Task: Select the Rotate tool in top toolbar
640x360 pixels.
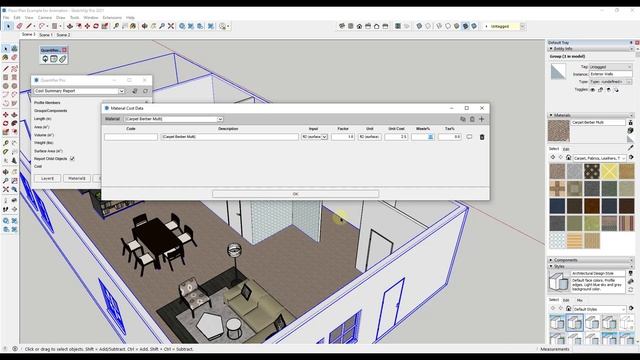Action: [96, 26]
